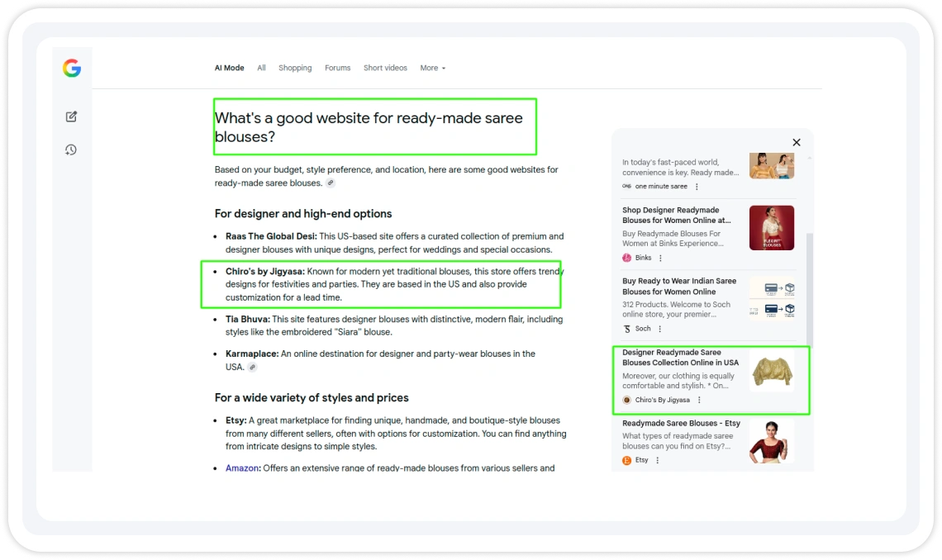Open search history clock icon
This screenshot has width=942, height=560.
(71, 149)
